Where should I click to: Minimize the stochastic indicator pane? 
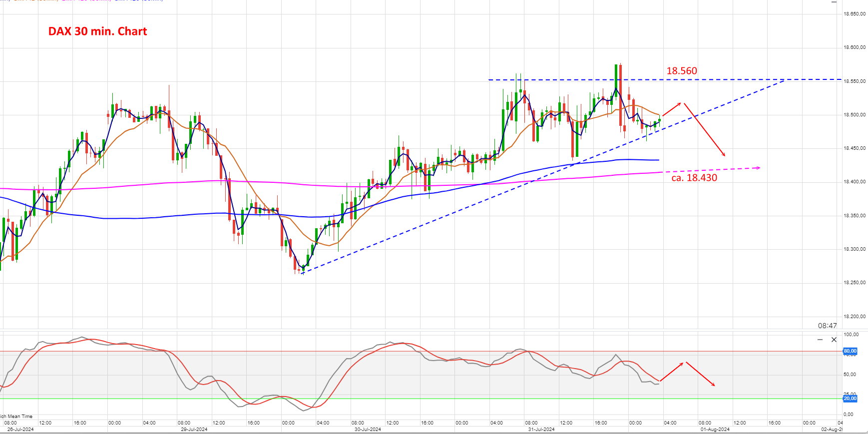click(820, 340)
